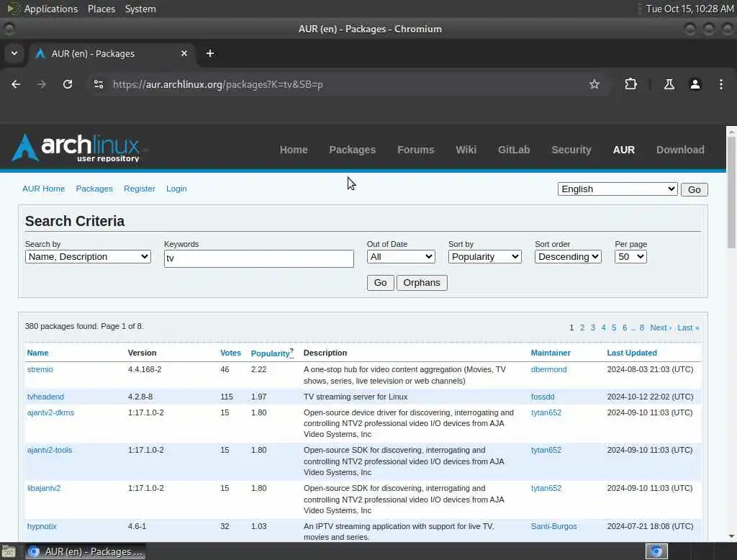Click the show desktop icon in bottom panel

(9, 551)
